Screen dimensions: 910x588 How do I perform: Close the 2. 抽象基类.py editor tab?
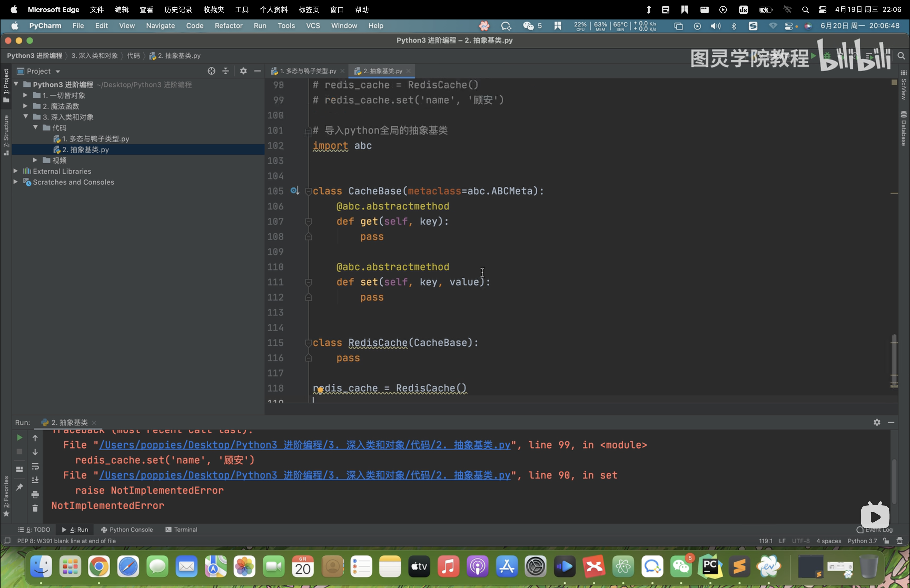409,71
